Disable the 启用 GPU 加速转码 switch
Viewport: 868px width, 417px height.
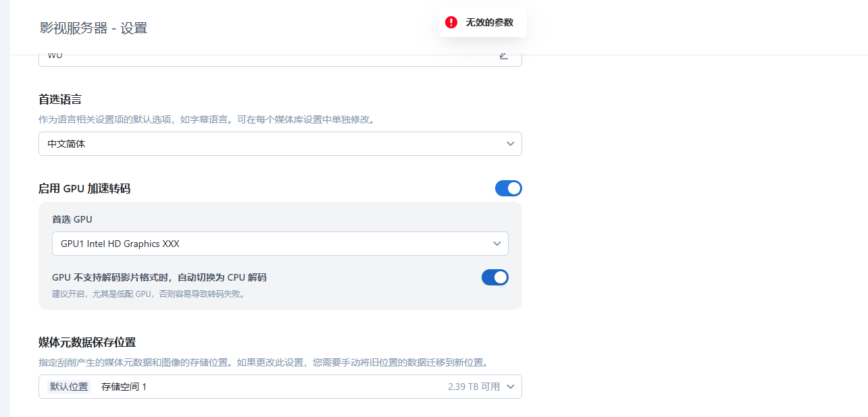click(x=508, y=188)
